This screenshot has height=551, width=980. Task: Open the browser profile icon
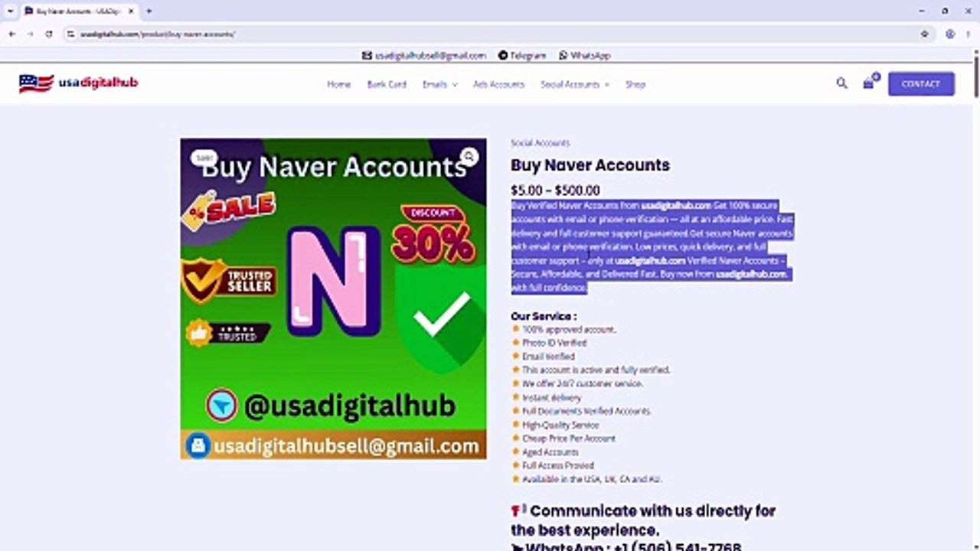pyautogui.click(x=950, y=34)
